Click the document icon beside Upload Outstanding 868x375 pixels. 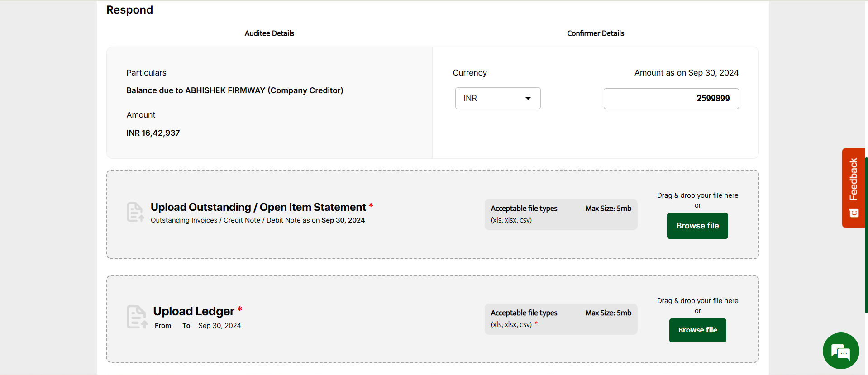pos(135,212)
